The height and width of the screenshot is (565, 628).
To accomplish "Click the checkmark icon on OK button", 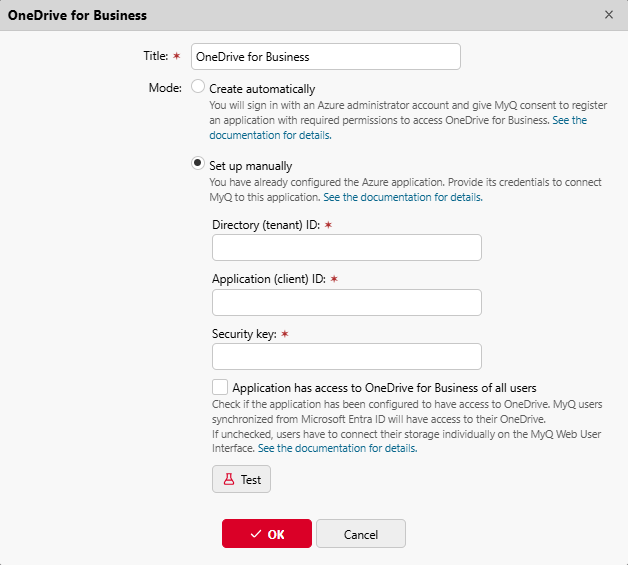I will [x=256, y=534].
